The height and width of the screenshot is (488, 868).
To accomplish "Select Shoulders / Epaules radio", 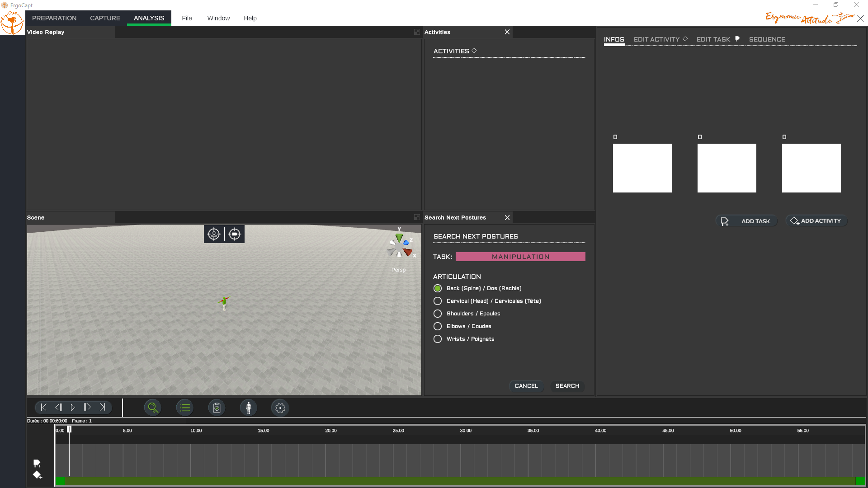I will click(x=438, y=314).
